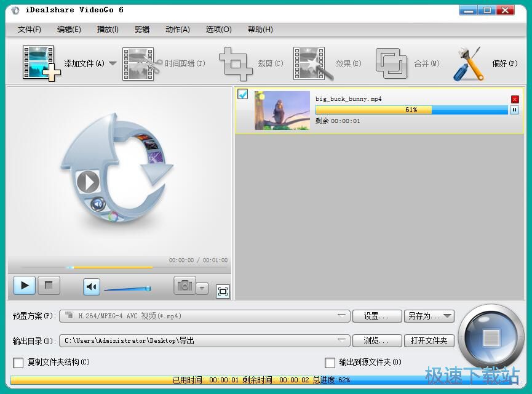Viewport: 532px width, 394px height.
Task: Open the Effect wand icon
Action: click(x=313, y=64)
